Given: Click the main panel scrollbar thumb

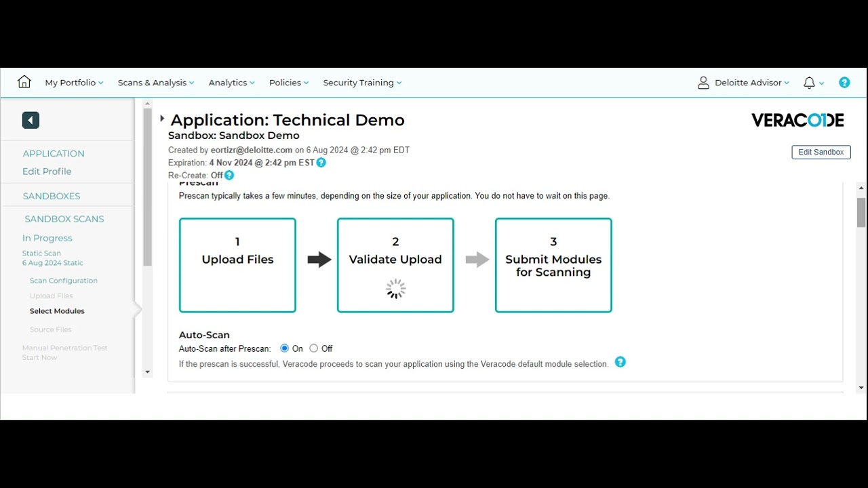Looking at the screenshot, I should 861,212.
